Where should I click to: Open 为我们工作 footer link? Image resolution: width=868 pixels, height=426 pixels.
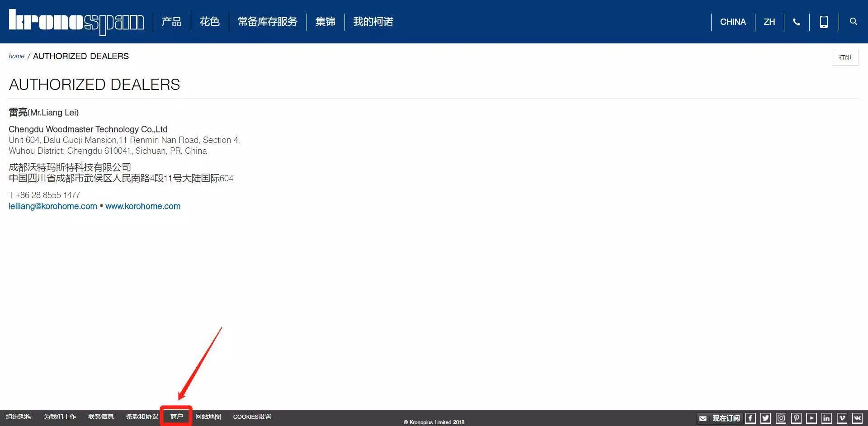pos(60,417)
